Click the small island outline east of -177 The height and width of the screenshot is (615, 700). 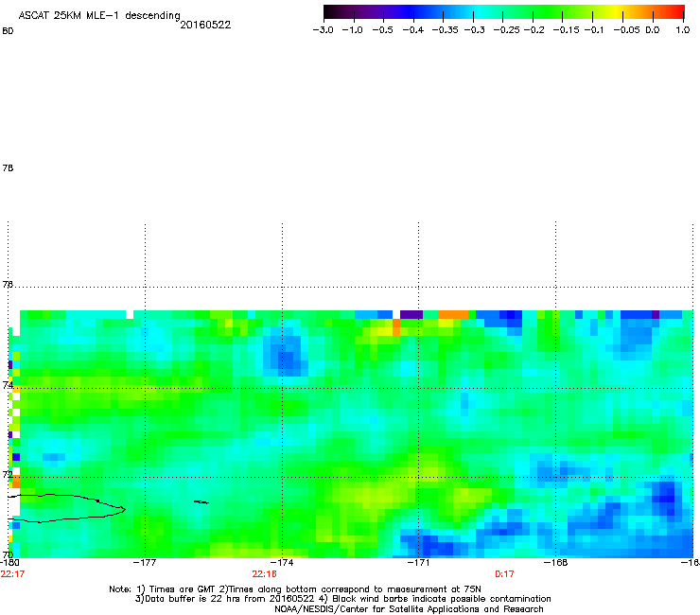point(201,502)
